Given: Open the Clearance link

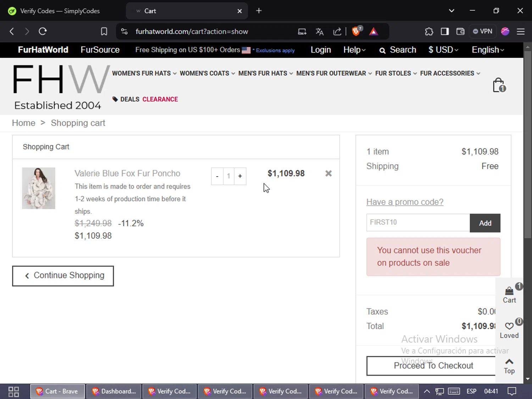Looking at the screenshot, I should pos(160,99).
